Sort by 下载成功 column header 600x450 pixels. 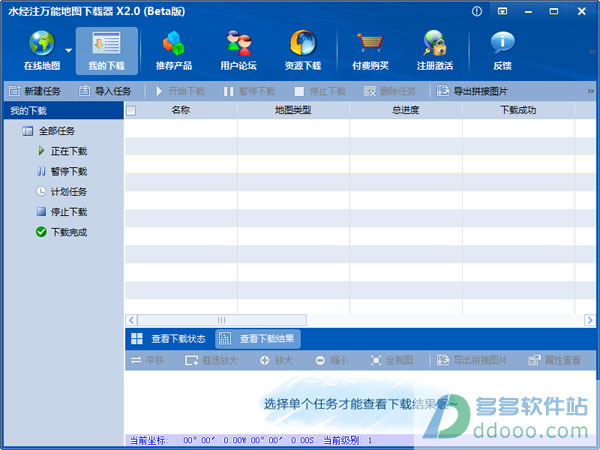(518, 110)
